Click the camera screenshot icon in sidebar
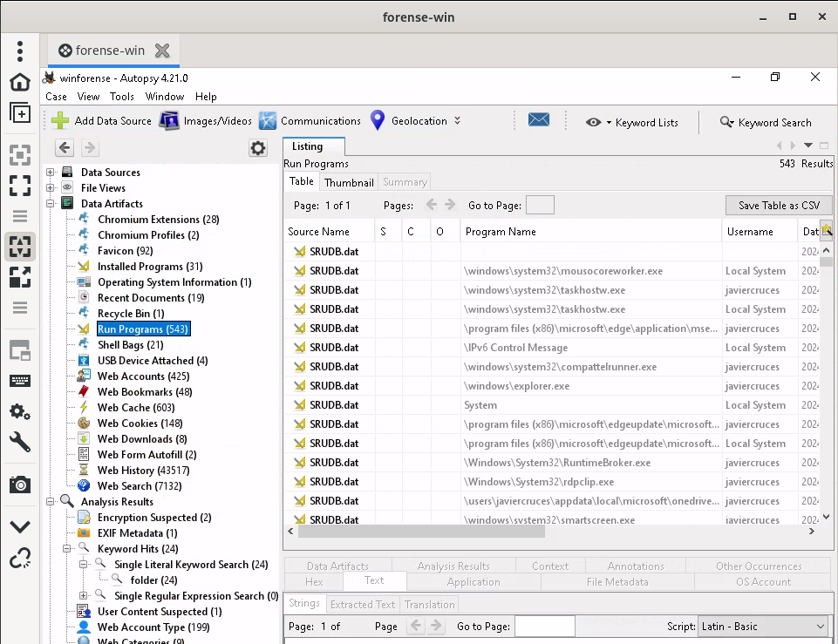 pyautogui.click(x=20, y=485)
